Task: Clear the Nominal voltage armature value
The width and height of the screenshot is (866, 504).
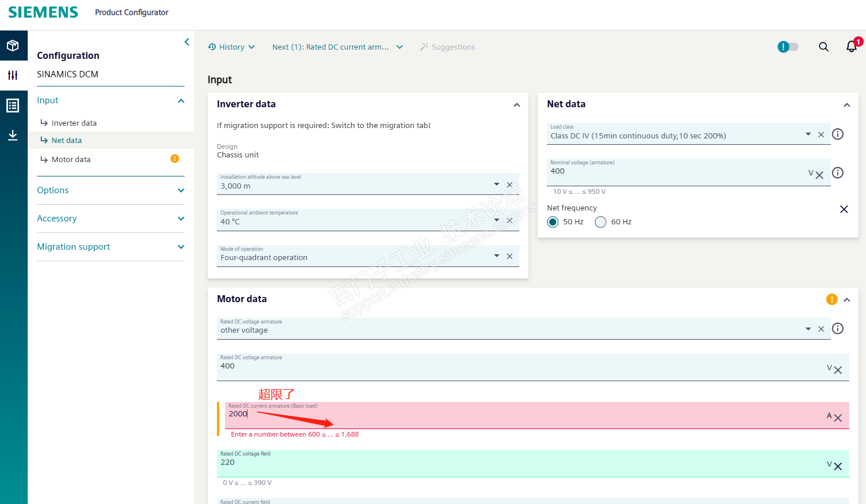Action: point(820,175)
